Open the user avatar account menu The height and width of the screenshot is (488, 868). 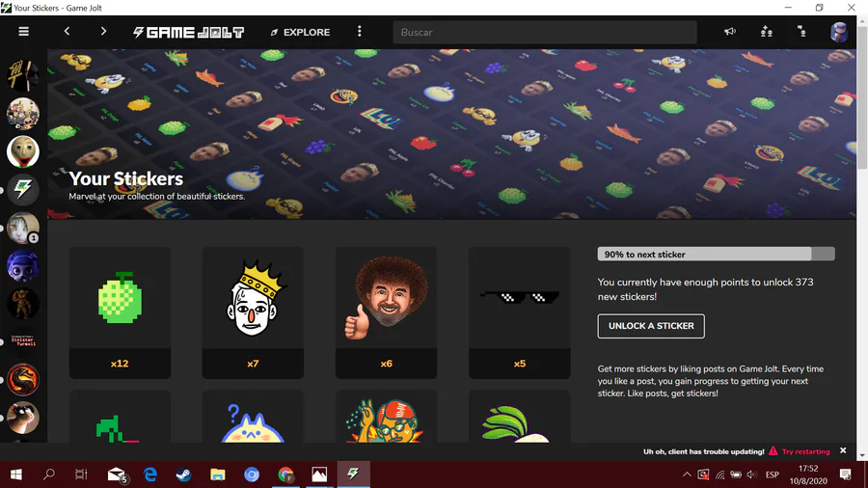[x=839, y=32]
